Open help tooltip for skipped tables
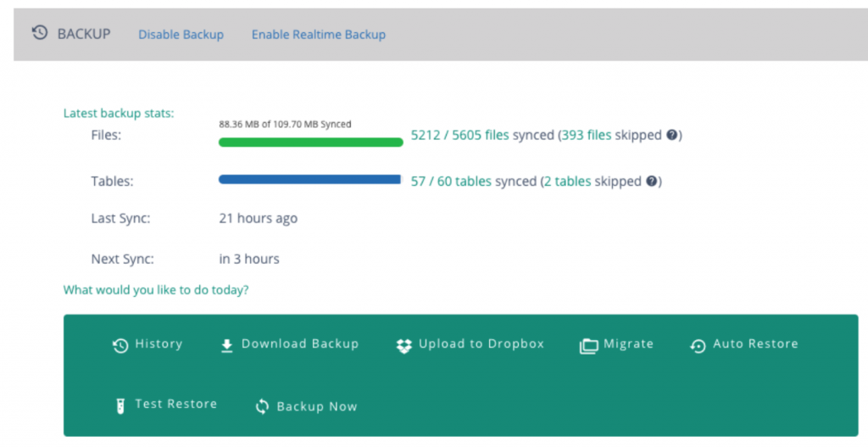The height and width of the screenshot is (447, 868). tap(652, 181)
